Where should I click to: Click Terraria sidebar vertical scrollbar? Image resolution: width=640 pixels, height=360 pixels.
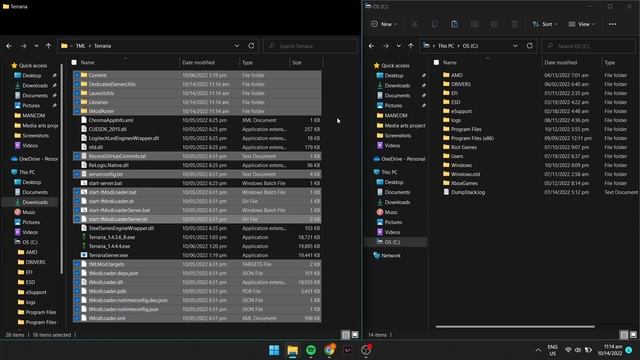(62, 168)
